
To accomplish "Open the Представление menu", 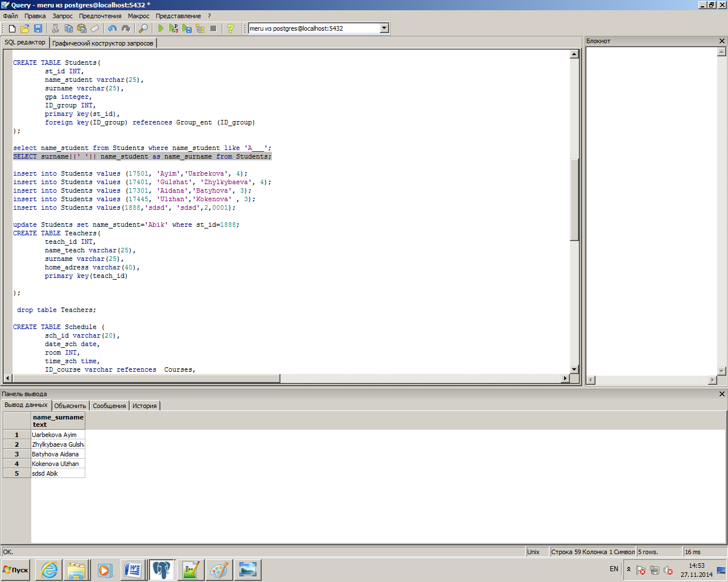I will pos(179,16).
